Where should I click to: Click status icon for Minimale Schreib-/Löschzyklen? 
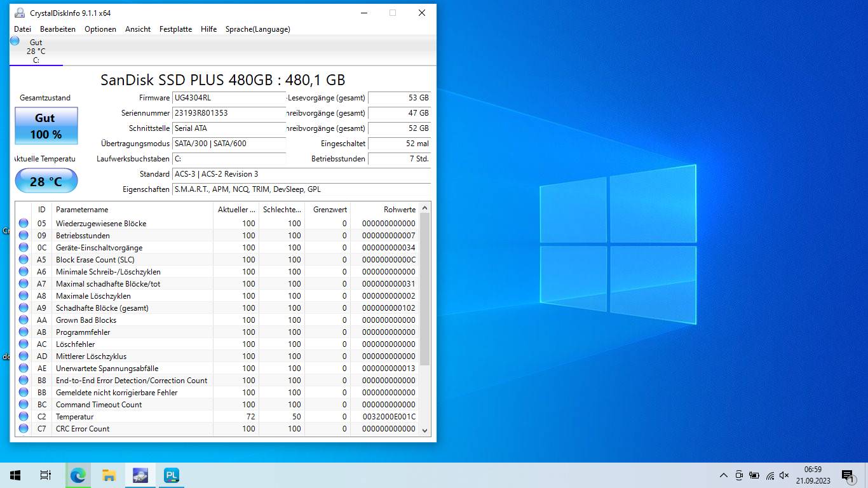pos(24,271)
